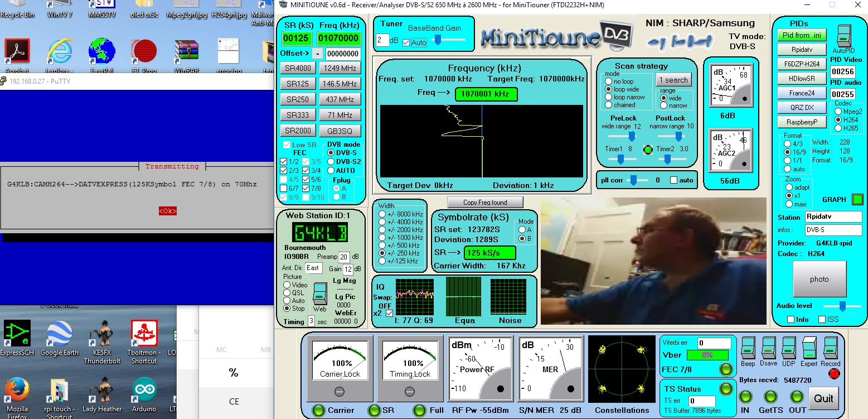Click the Power RF meter
This screenshot has height=419, width=868.
[481, 368]
